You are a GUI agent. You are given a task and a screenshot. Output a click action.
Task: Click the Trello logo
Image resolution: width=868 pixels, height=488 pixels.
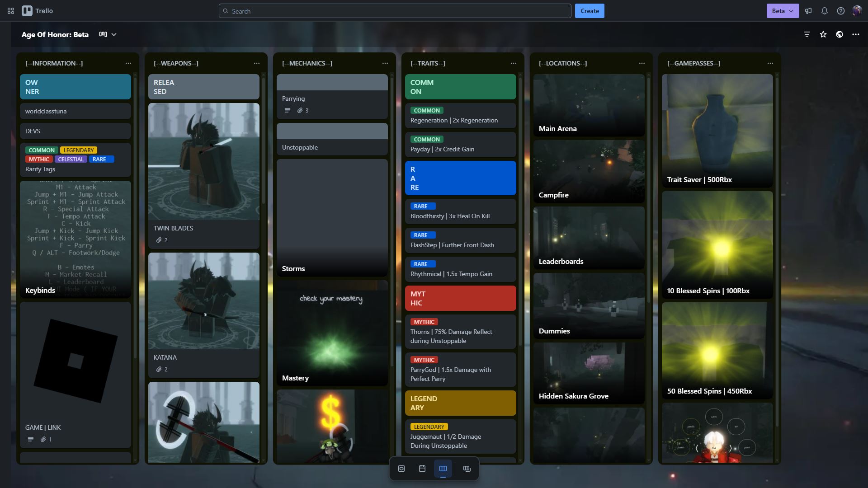[38, 11]
